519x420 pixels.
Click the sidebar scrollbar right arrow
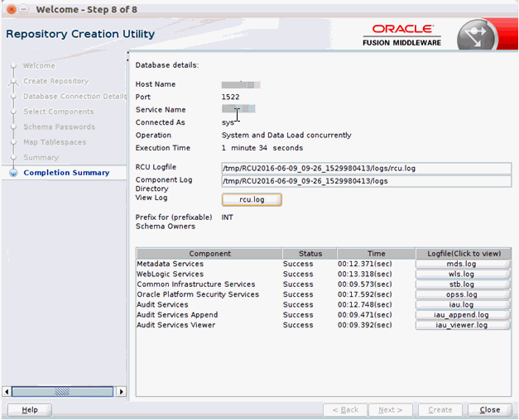(x=122, y=392)
